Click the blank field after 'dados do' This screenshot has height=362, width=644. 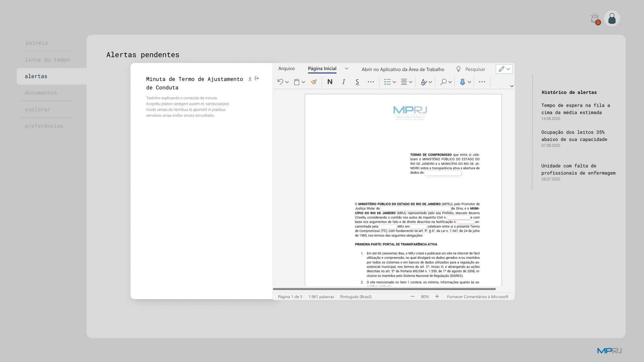coord(442,173)
